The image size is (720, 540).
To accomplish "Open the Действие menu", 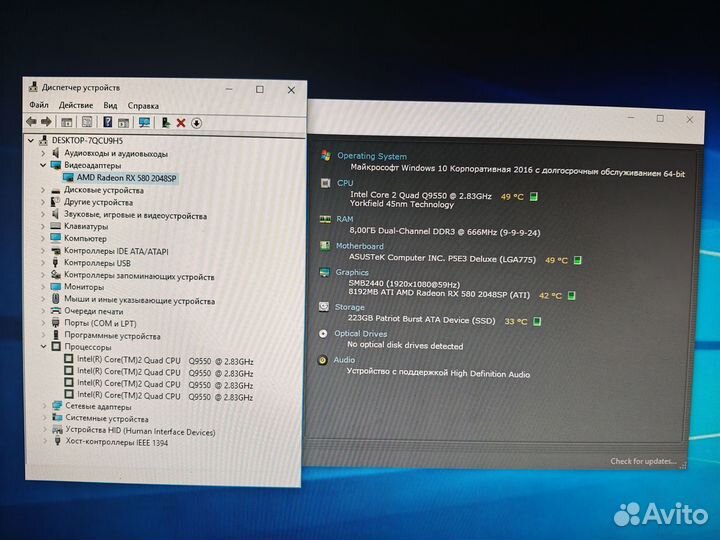I will [x=76, y=105].
